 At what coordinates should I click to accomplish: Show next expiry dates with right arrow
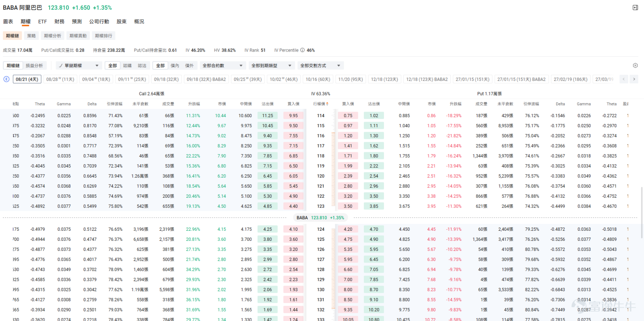(x=634, y=79)
